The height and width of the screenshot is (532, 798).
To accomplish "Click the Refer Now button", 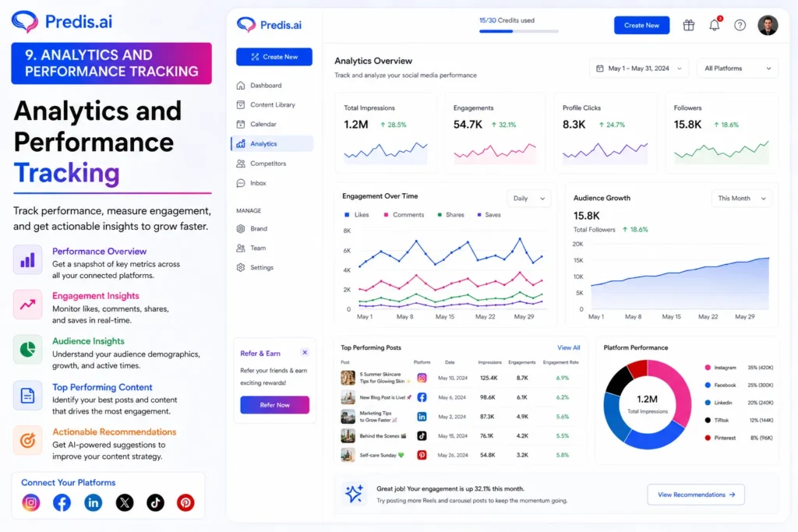I will (275, 405).
